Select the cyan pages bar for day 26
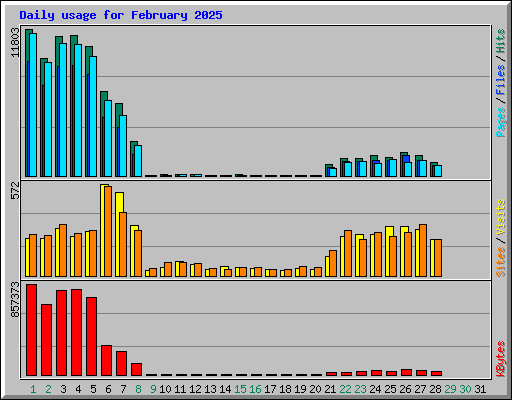The width and height of the screenshot is (512, 400). (408, 169)
